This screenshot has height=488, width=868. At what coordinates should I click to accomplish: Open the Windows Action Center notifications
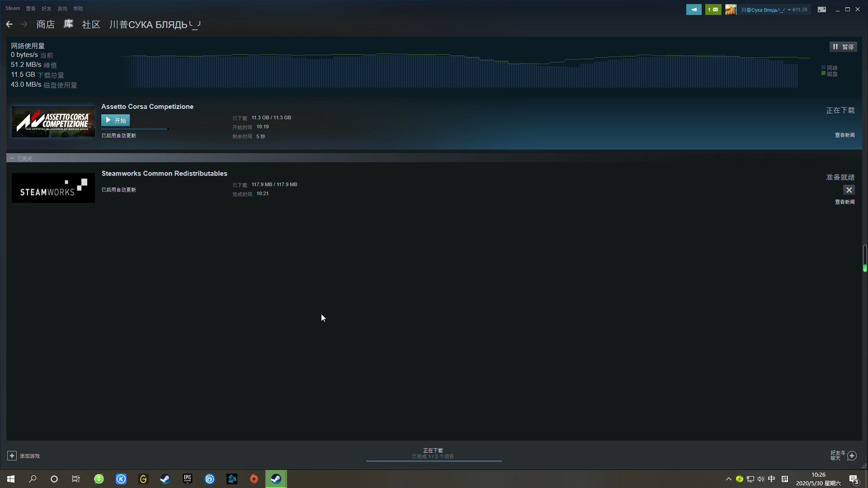click(x=854, y=479)
